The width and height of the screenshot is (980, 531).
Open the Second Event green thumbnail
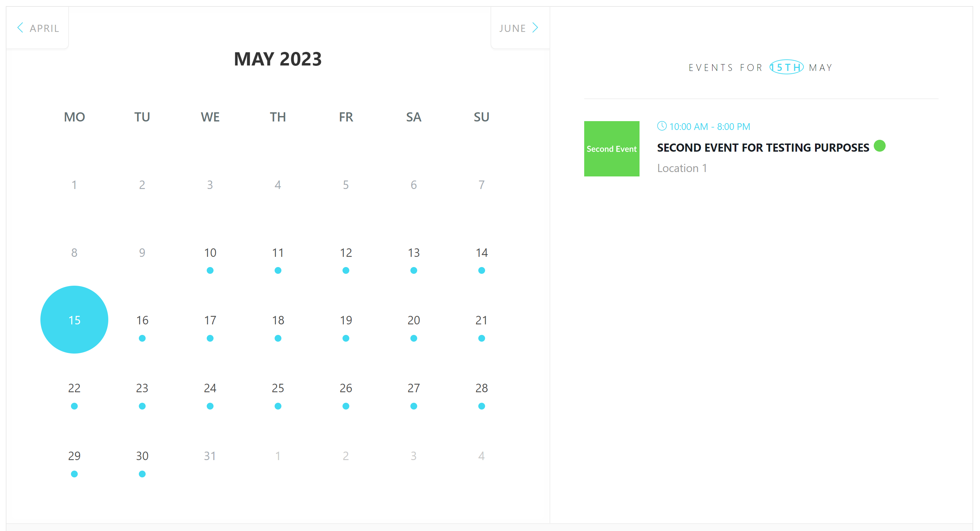point(611,149)
